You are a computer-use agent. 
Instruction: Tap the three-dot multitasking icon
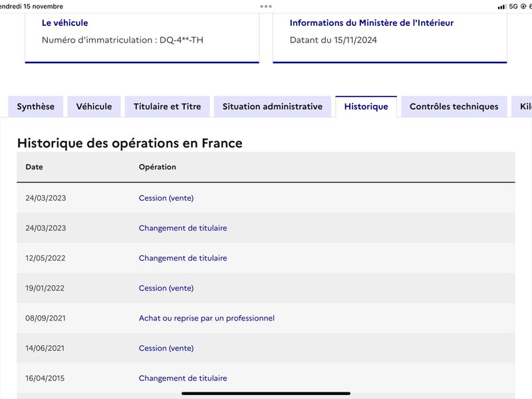[x=265, y=7]
